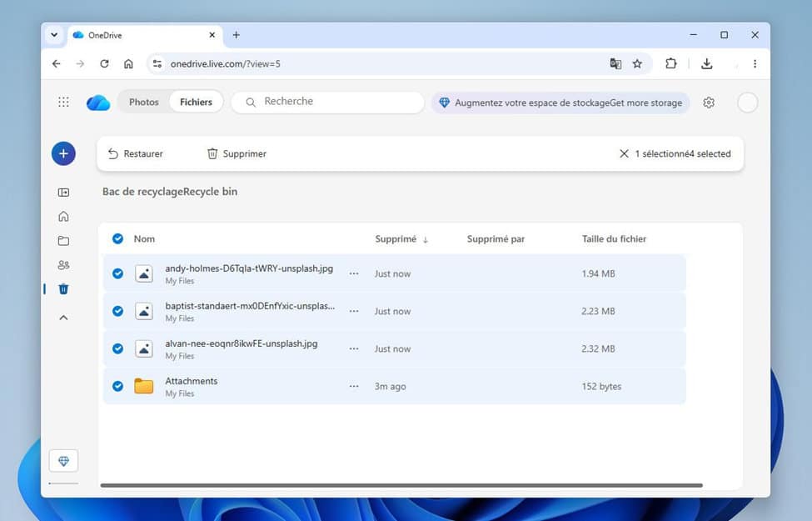This screenshot has height=521, width=812.
Task: Click the image icon of baptist-standaert file
Action: [144, 311]
